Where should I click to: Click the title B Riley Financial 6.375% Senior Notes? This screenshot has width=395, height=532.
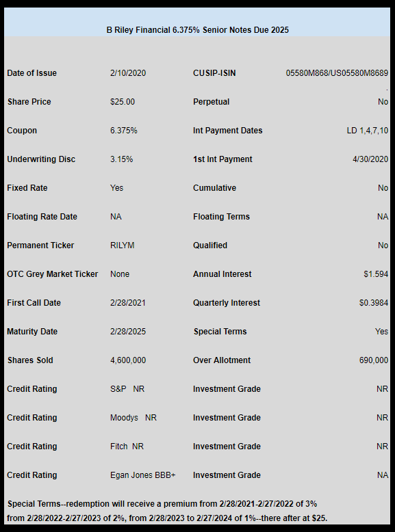tap(197, 30)
